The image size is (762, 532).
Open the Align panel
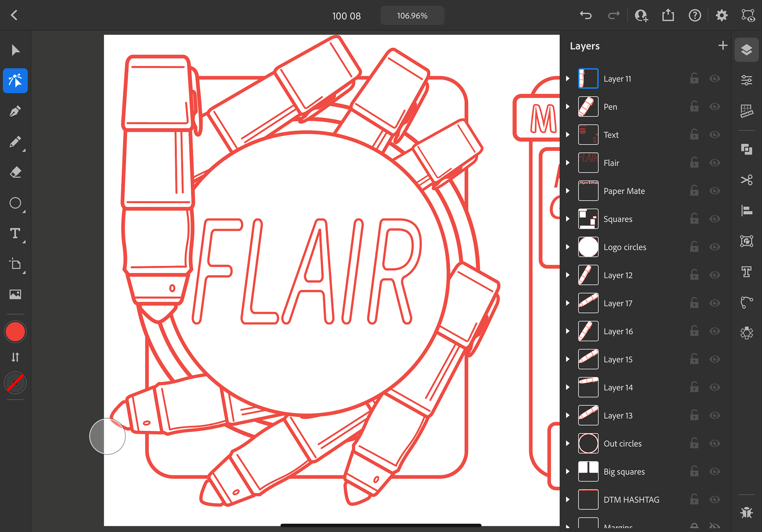pos(747,210)
